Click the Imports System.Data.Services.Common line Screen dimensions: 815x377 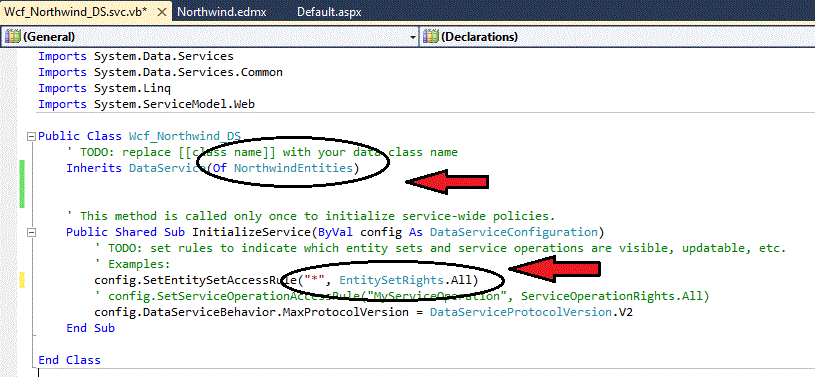point(160,72)
